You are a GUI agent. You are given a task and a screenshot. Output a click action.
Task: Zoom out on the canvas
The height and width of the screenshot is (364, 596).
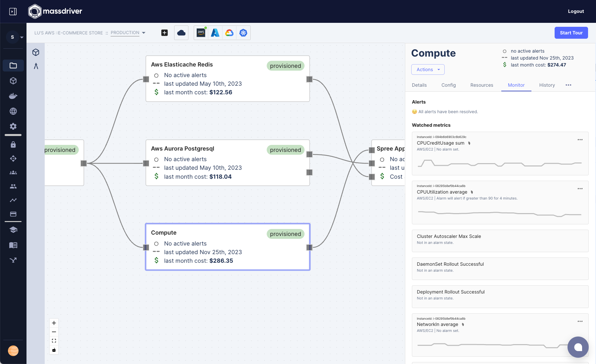tap(54, 332)
